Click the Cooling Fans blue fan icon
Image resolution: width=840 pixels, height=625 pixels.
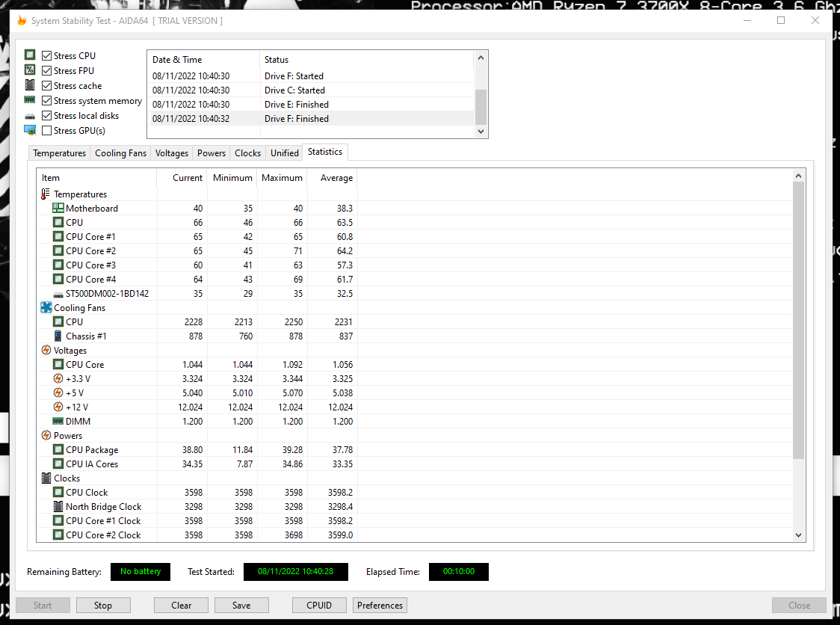46,307
